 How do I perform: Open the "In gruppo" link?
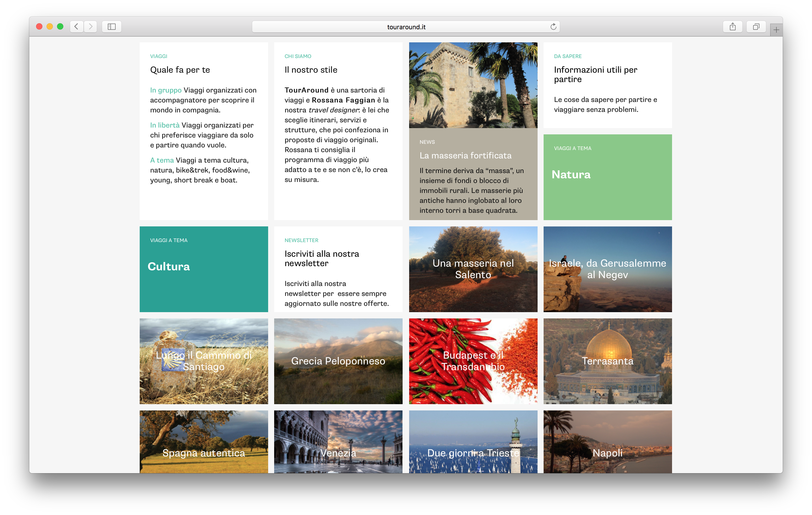tap(166, 90)
